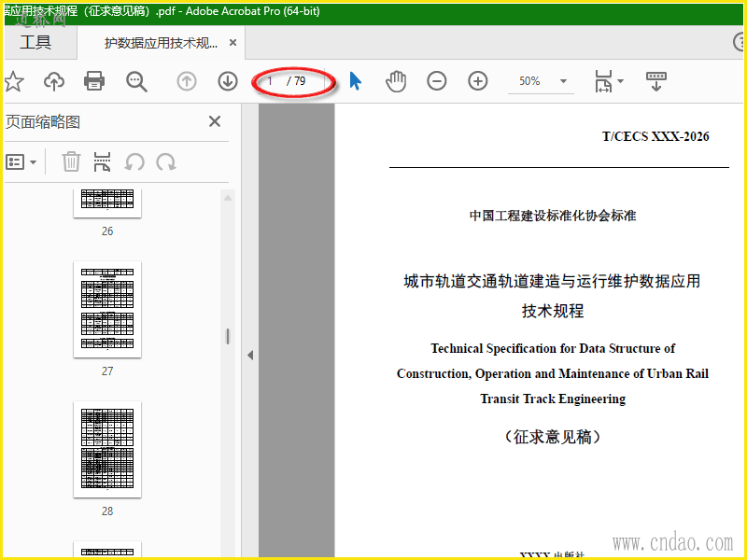This screenshot has width=747, height=560.
Task: Click the page label 28
Action: (107, 511)
